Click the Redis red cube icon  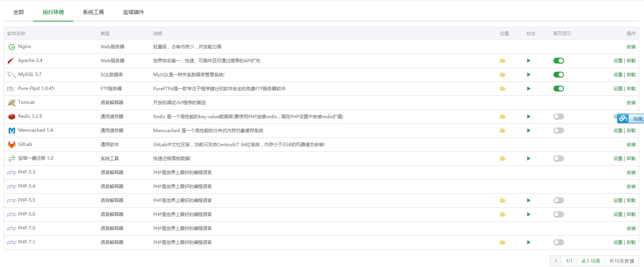point(12,117)
